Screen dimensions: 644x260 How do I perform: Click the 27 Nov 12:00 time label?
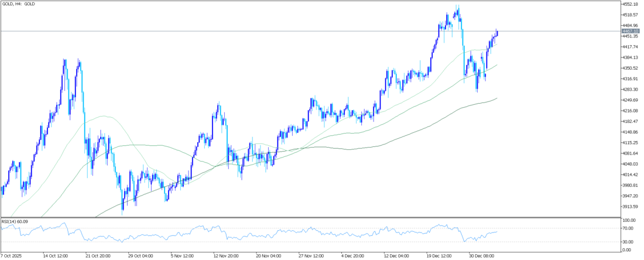(x=311, y=256)
